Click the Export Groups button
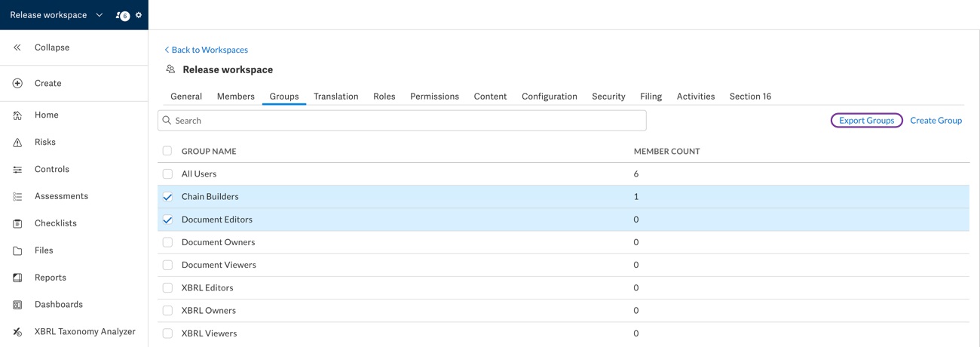This screenshot has height=347, width=980. click(867, 121)
